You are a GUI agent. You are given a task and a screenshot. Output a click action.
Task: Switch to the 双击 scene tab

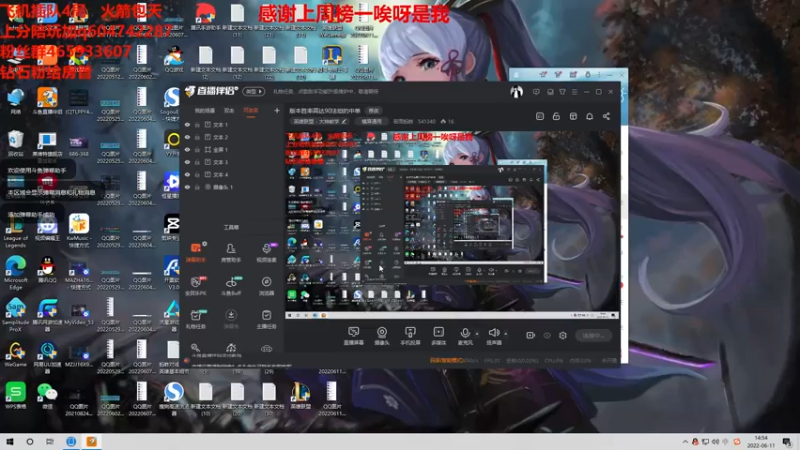coord(229,110)
